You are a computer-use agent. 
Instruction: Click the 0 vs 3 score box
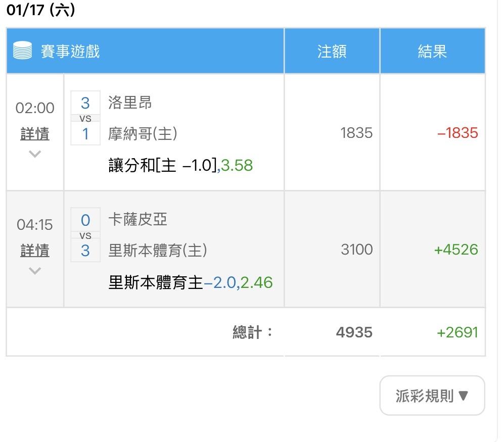click(85, 235)
